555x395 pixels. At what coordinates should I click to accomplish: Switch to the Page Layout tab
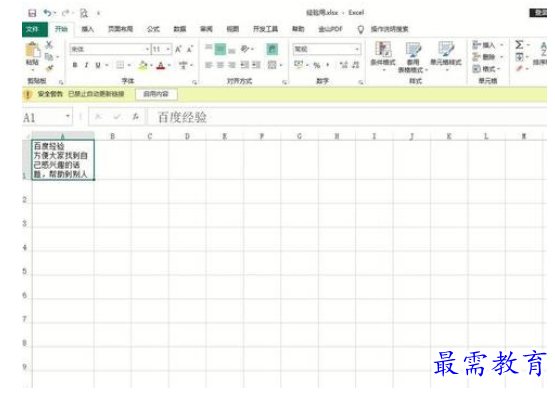tap(120, 29)
